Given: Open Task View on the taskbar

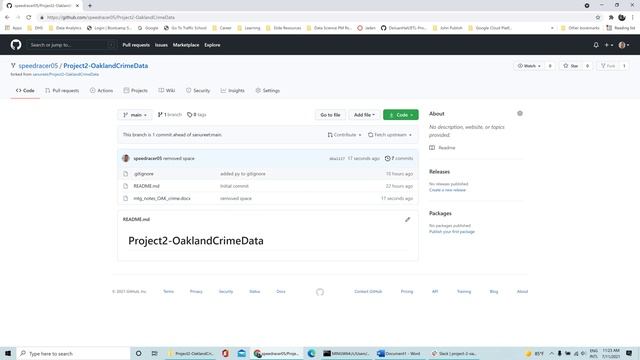Looking at the screenshot, I should [154, 353].
